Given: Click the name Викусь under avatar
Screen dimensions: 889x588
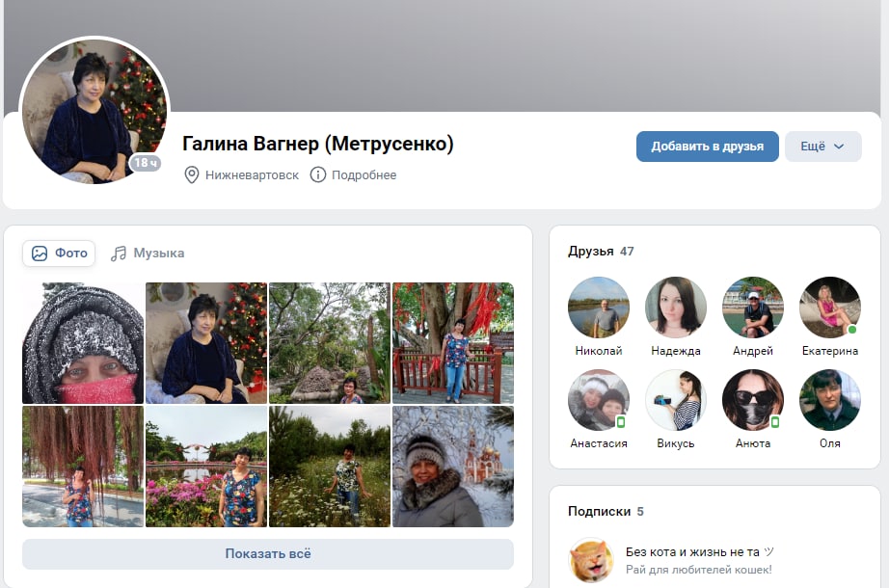Looking at the screenshot, I should [676, 442].
